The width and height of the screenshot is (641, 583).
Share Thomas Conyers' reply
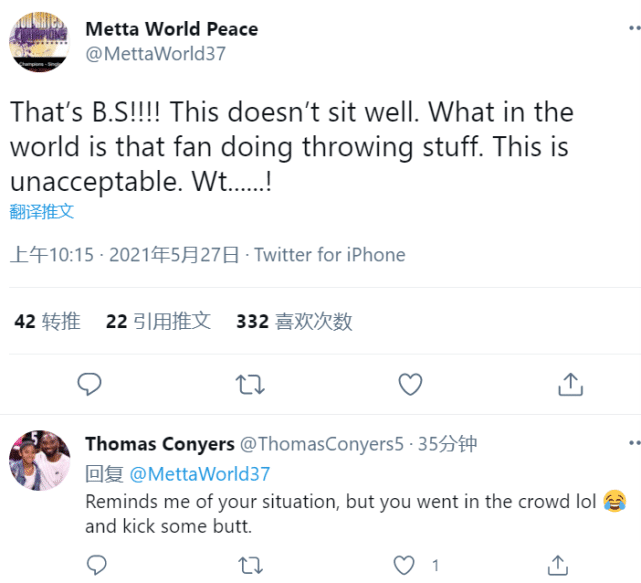pyautogui.click(x=560, y=566)
